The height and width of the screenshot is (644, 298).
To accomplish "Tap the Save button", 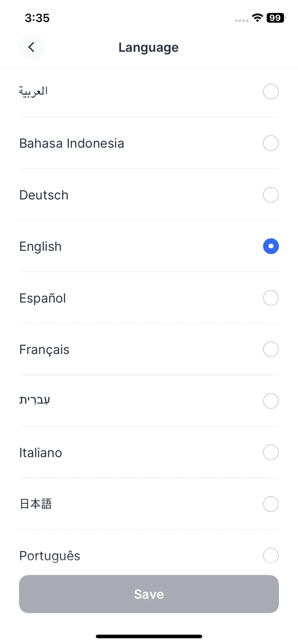I will 149,594.
